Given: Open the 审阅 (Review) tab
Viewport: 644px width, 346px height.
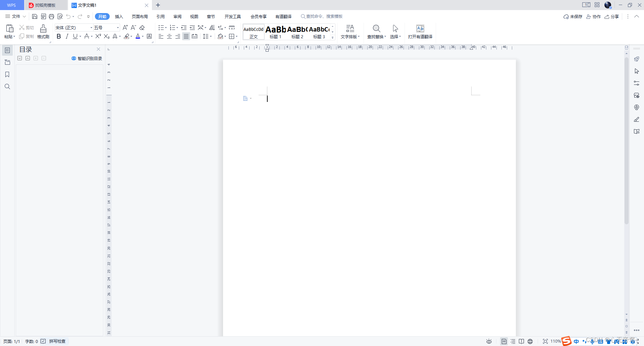Looking at the screenshot, I should tap(177, 16).
